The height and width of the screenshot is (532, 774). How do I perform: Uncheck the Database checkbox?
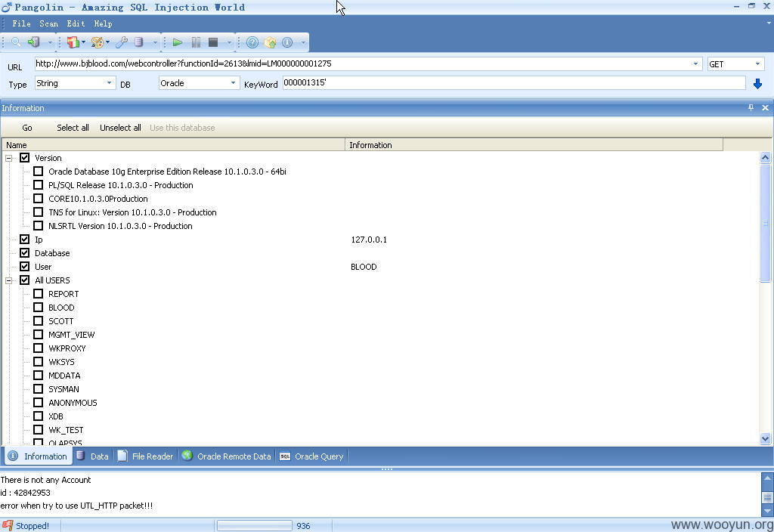tap(25, 252)
